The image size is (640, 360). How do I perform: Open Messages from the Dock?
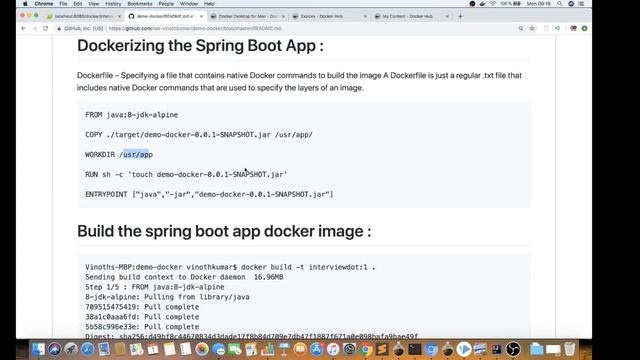218,349
